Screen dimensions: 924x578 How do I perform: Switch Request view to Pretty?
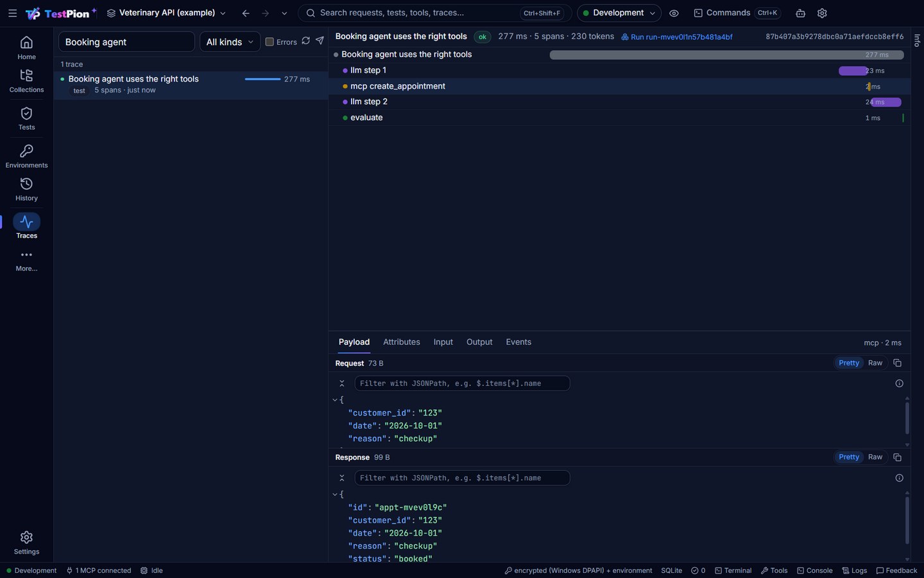pos(848,363)
